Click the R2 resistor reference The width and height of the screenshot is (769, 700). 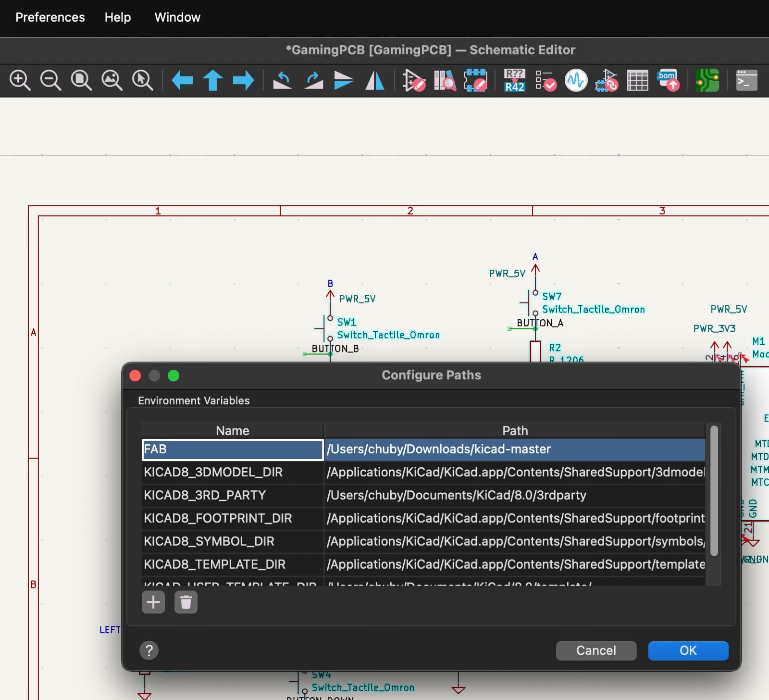tap(555, 348)
